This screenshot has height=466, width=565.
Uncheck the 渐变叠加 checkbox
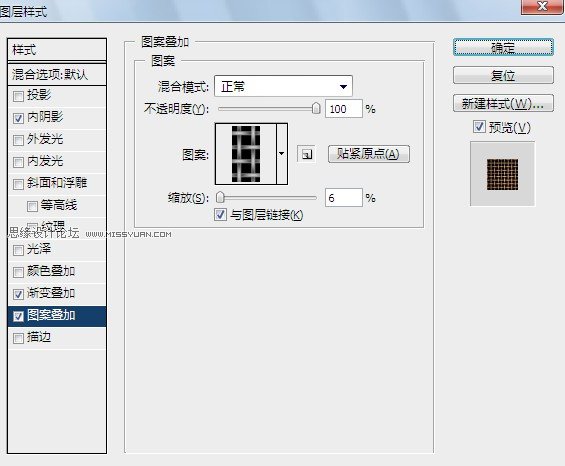(18, 294)
